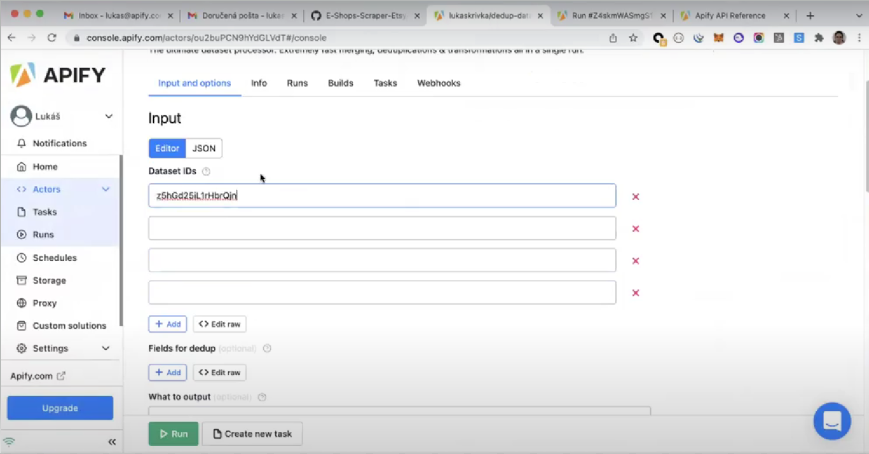Remove first Dataset ID row
The height and width of the screenshot is (454, 869).
[x=636, y=196]
